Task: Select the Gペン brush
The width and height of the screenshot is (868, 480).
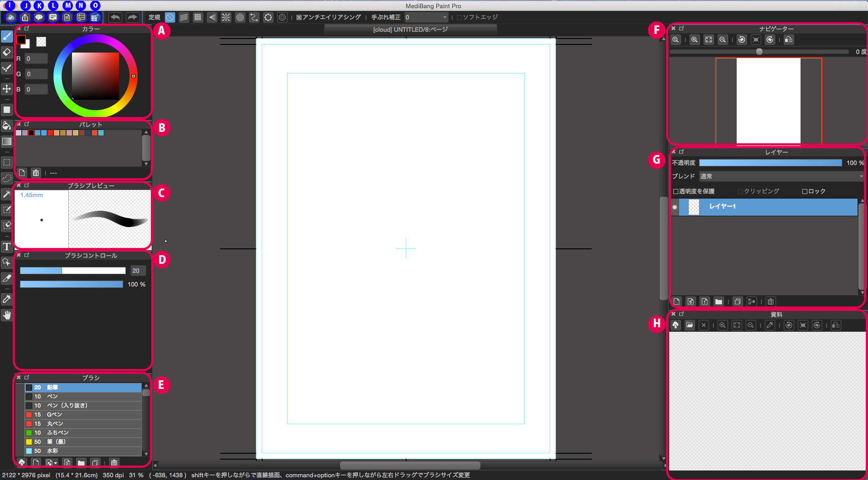Action: (x=83, y=415)
